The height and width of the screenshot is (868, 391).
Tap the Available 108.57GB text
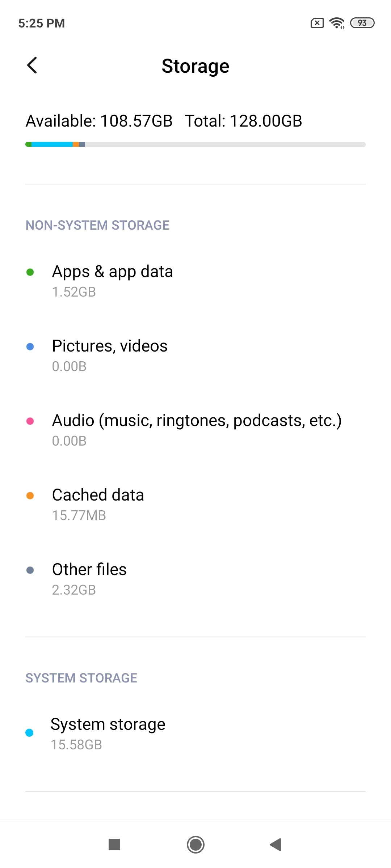point(99,121)
